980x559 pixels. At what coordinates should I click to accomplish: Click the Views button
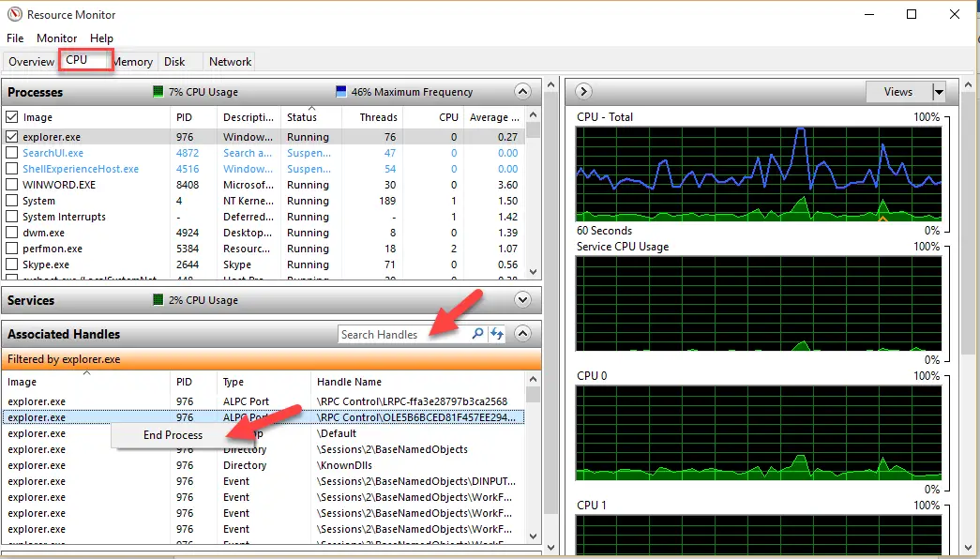(x=899, y=91)
